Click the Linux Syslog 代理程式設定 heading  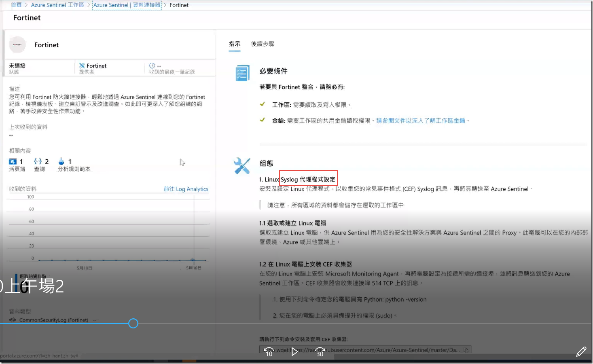point(297,179)
